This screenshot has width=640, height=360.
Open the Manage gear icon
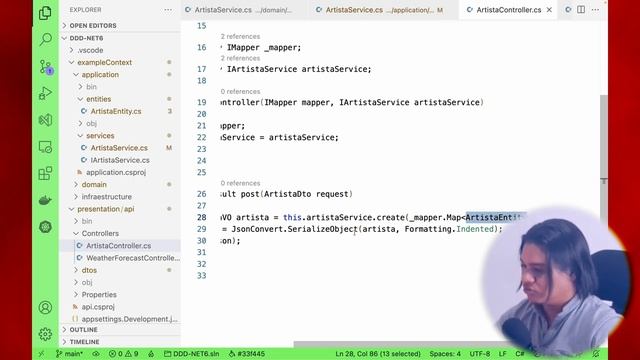click(45, 334)
